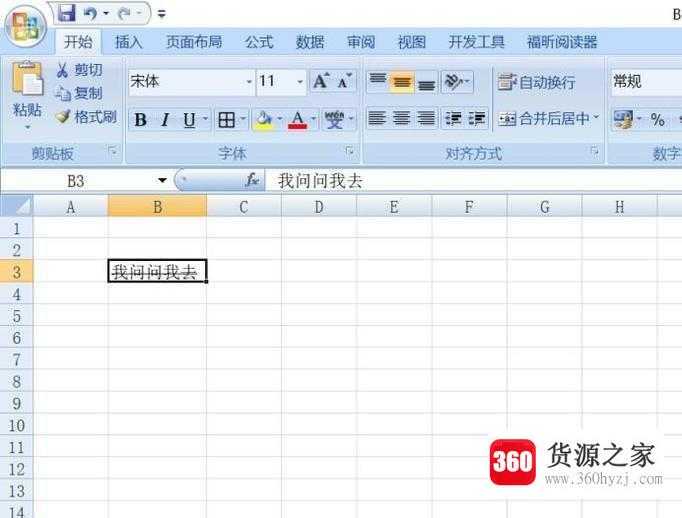
Task: Copy selection with 复制
Action: tap(80, 93)
